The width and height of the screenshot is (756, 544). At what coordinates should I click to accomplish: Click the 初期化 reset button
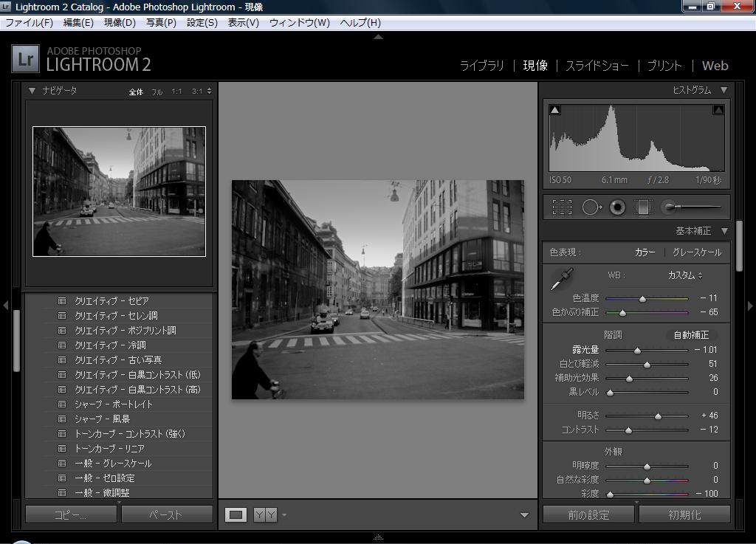tap(684, 515)
